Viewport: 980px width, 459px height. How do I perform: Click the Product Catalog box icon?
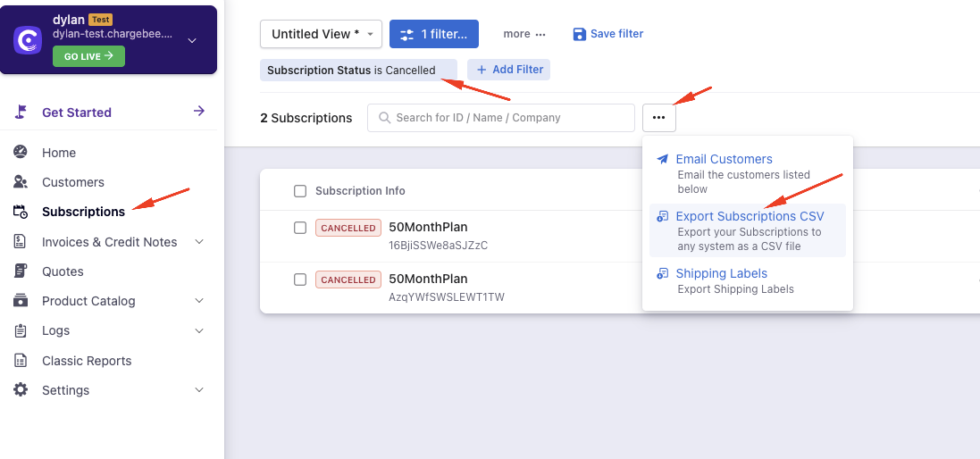point(21,300)
